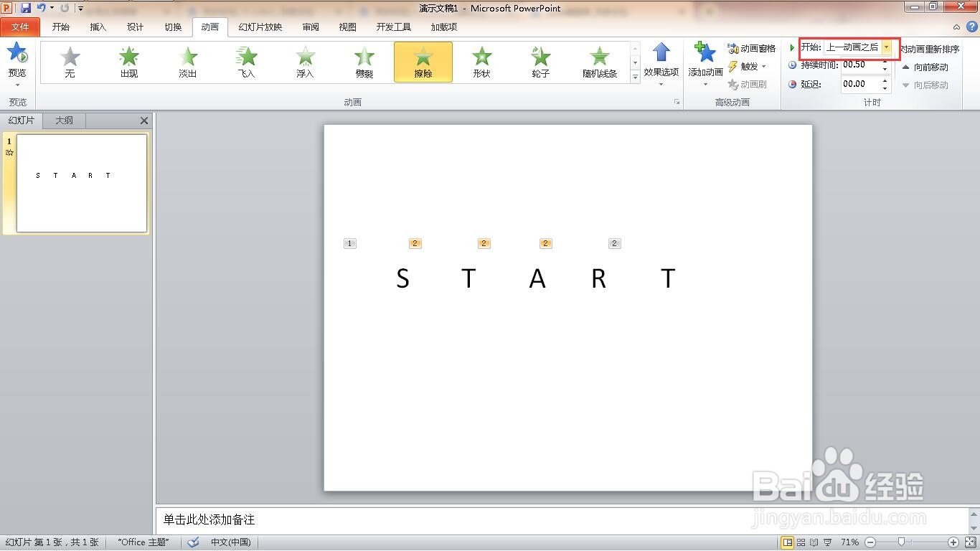Viewport: 980px width, 551px height.
Task: Click the letter S text box
Action: (x=402, y=278)
